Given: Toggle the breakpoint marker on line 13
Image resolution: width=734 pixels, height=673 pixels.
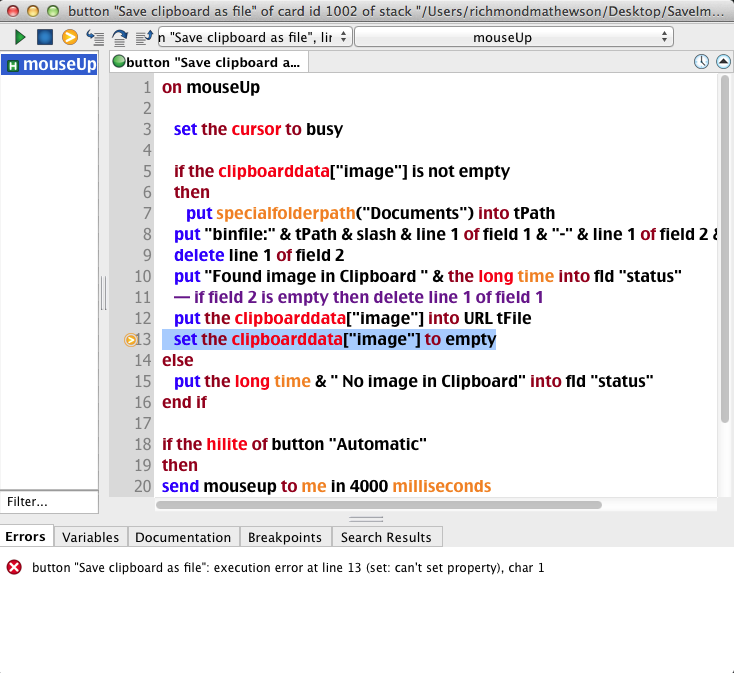Looking at the screenshot, I should click(130, 340).
